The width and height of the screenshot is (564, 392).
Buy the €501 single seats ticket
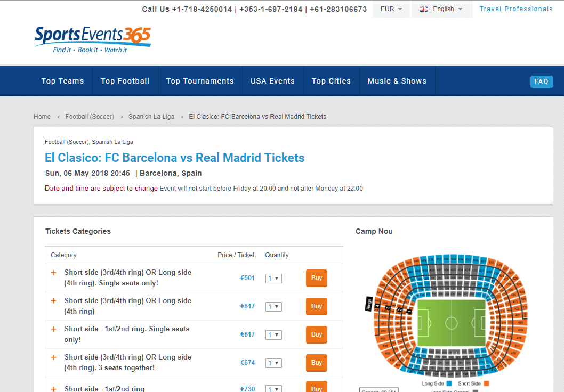click(x=316, y=278)
